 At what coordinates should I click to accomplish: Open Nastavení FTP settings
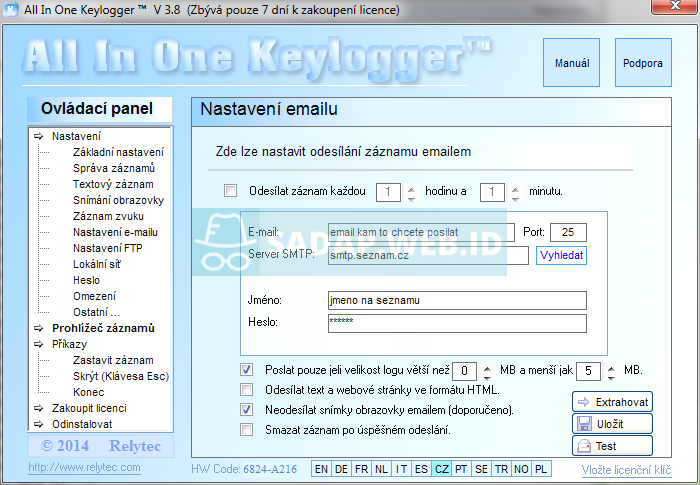click(108, 248)
